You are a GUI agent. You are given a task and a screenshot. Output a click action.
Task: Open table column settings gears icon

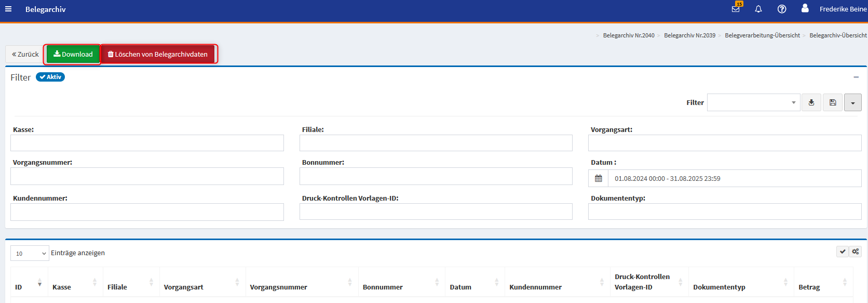pyautogui.click(x=856, y=252)
